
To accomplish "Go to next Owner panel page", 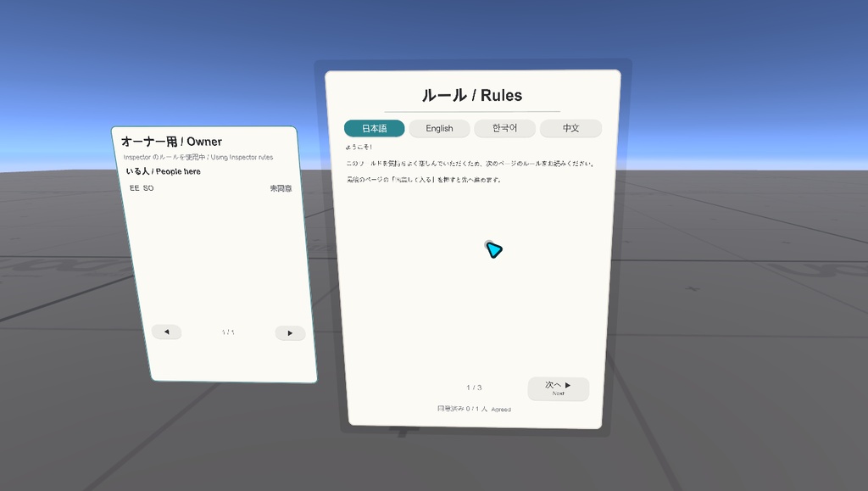I will point(290,333).
